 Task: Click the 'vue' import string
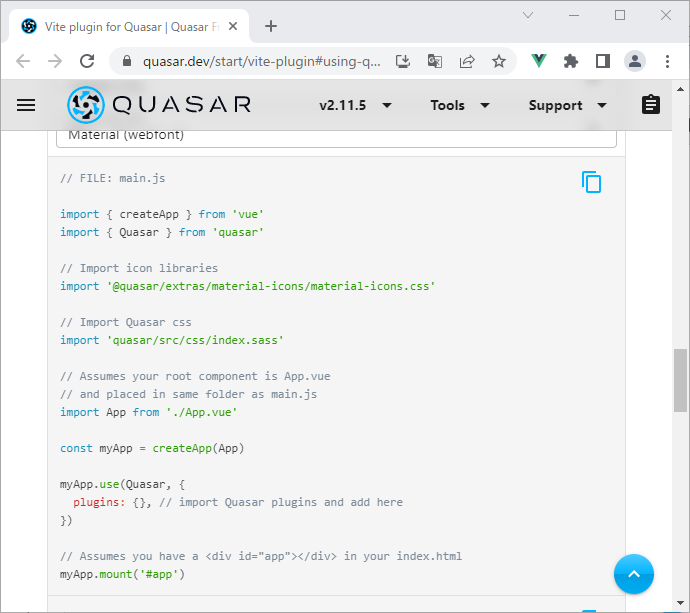point(248,214)
